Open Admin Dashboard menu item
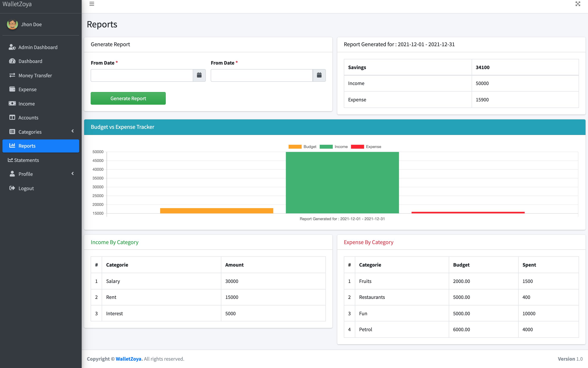588x368 pixels. coord(41,47)
